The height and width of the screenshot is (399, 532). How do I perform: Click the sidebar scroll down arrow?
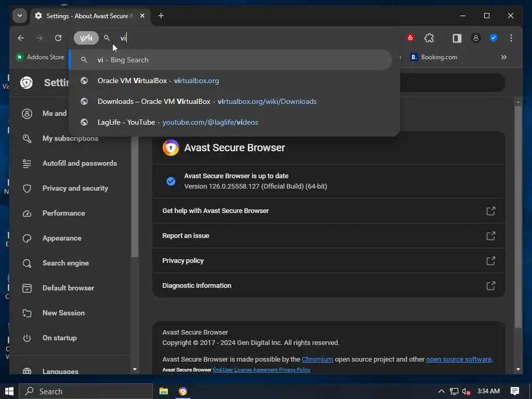click(x=135, y=369)
